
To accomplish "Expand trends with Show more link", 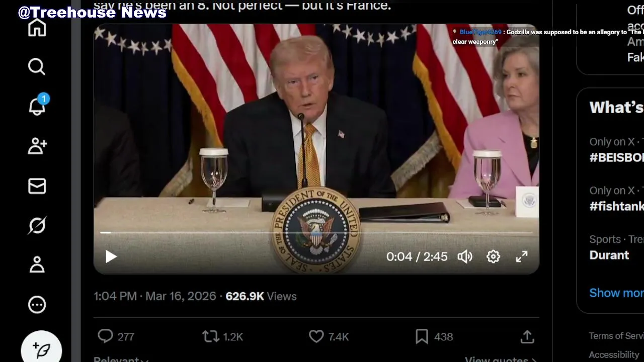I will [x=616, y=293].
